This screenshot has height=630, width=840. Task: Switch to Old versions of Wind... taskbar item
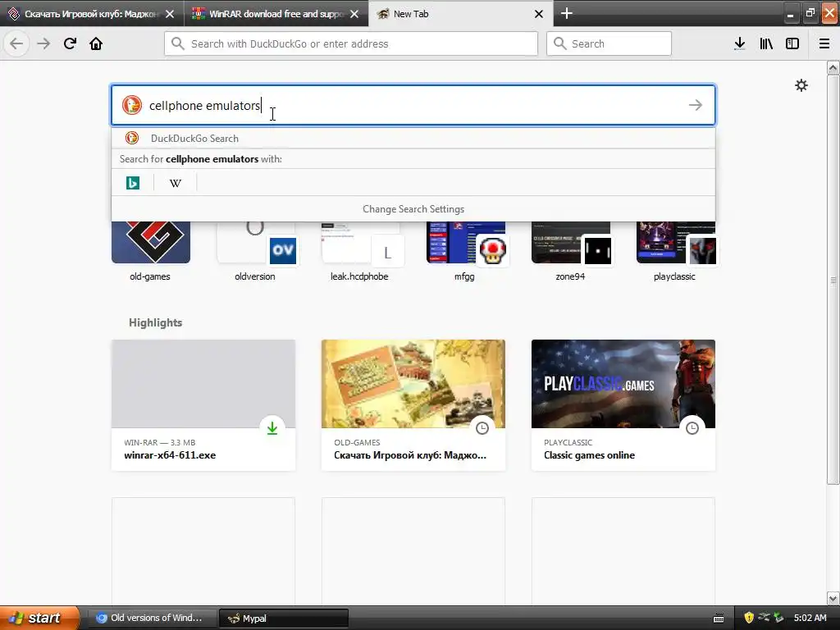coord(151,619)
